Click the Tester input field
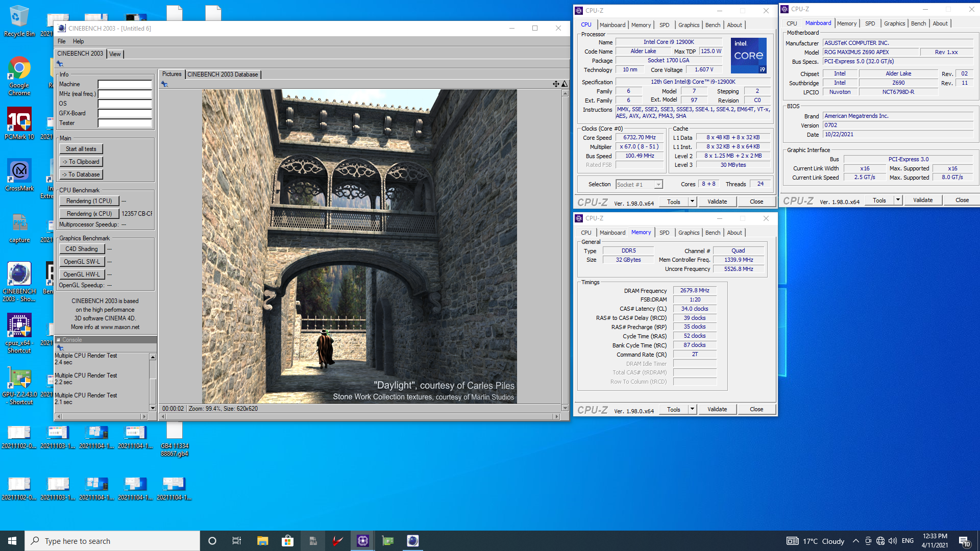 coord(125,123)
